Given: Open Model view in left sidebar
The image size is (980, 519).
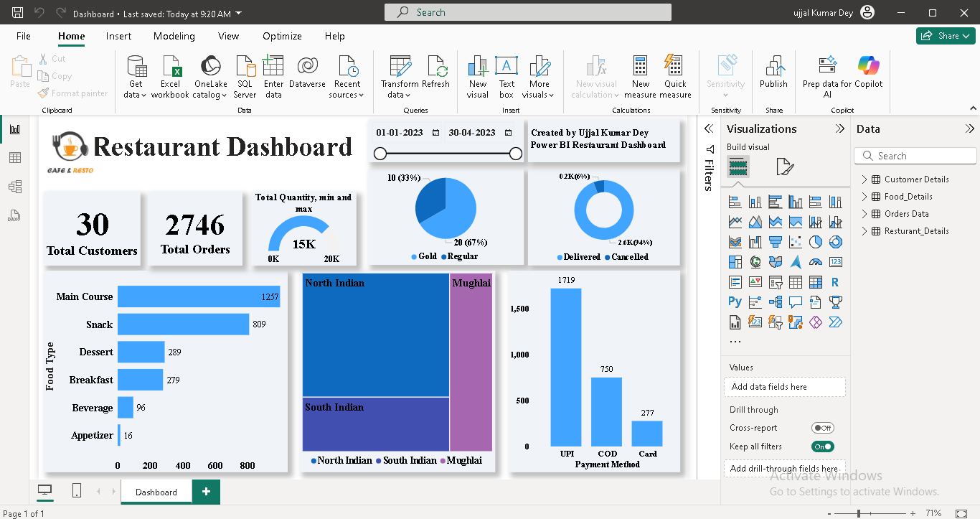Looking at the screenshot, I should pos(15,187).
